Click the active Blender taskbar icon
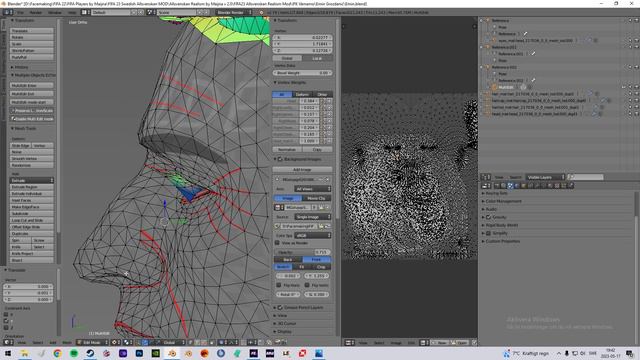Image resolution: width=640 pixels, height=360 pixels. pos(172,353)
